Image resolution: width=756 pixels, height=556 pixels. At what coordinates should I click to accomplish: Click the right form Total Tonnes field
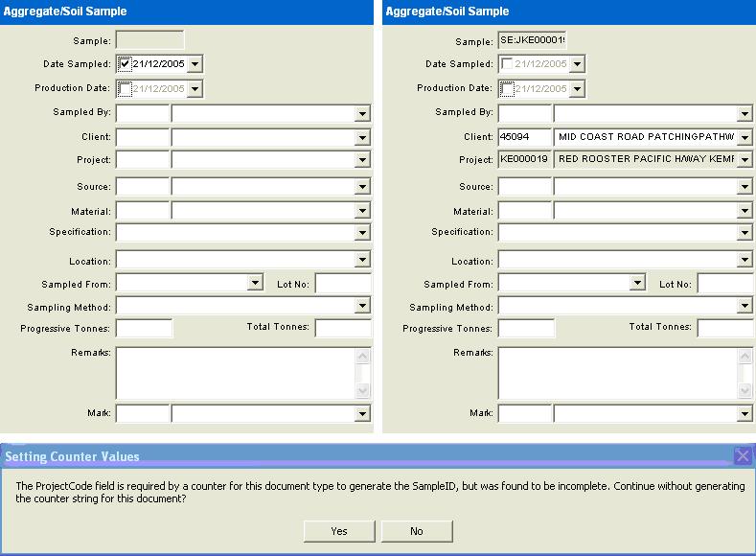725,329
